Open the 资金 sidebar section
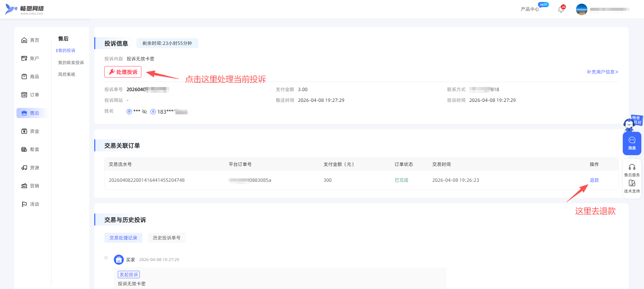 point(31,131)
